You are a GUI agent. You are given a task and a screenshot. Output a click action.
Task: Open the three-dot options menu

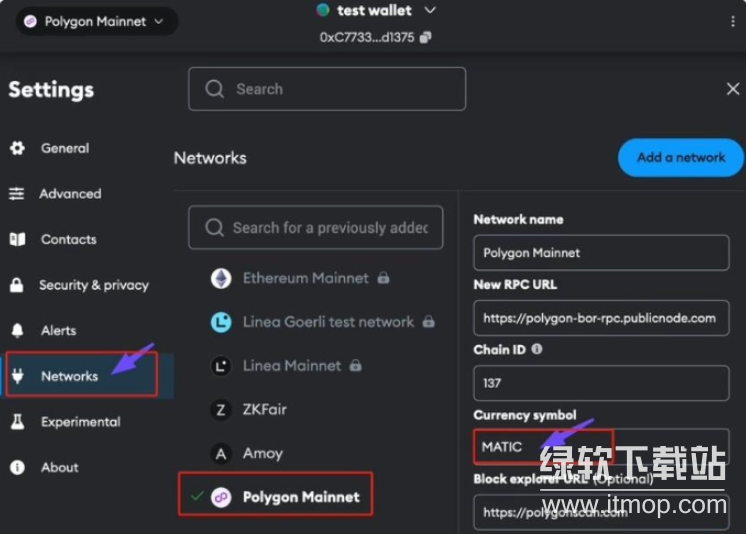732,21
